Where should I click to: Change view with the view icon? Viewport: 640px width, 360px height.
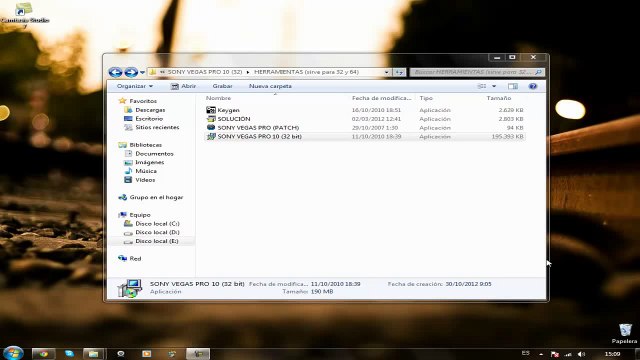pos(482,86)
